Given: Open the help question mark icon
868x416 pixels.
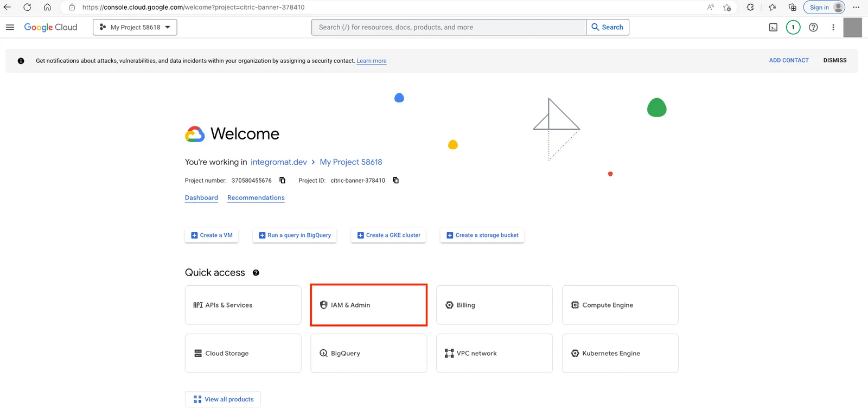Looking at the screenshot, I should pyautogui.click(x=813, y=28).
